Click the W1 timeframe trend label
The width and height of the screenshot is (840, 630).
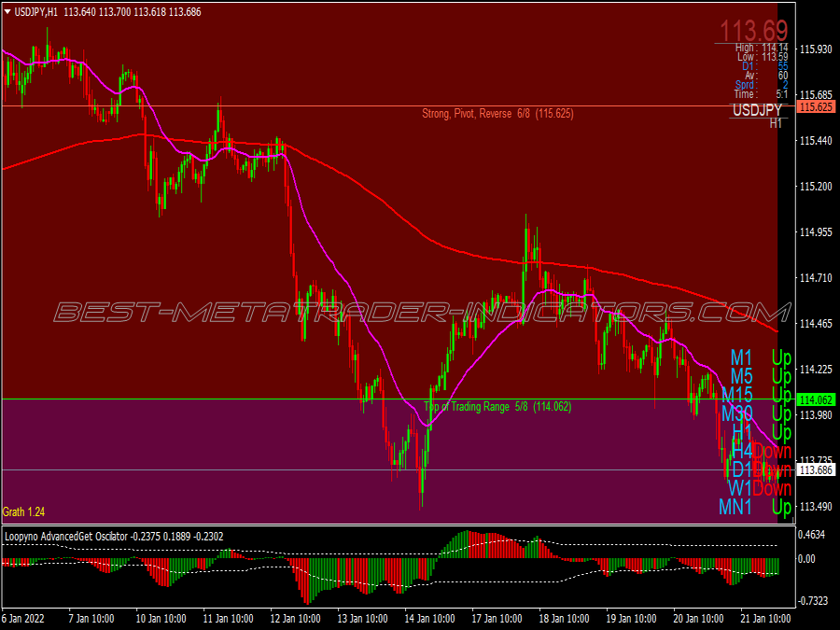[740, 488]
